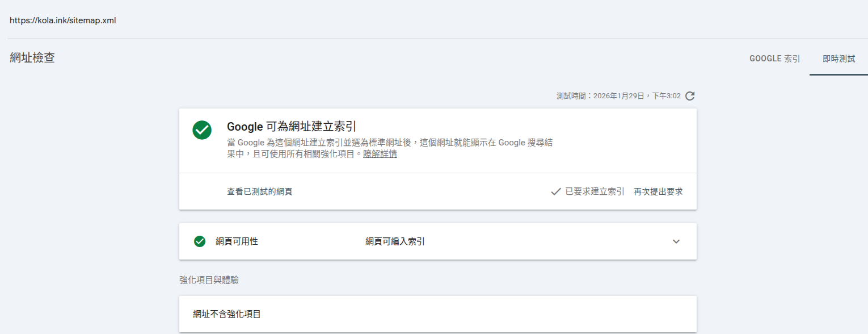The width and height of the screenshot is (868, 334).
Task: Click the 測試時間 timestamp text
Action: 618,96
